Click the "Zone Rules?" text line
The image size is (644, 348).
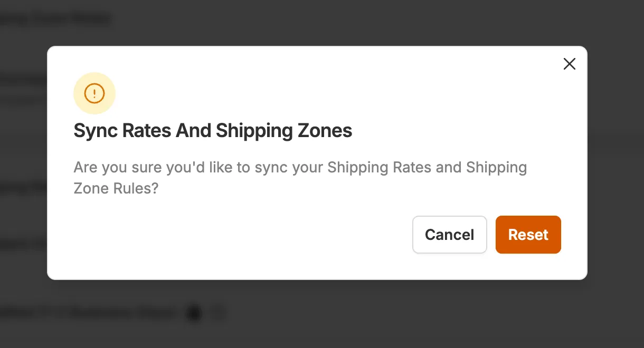point(116,189)
